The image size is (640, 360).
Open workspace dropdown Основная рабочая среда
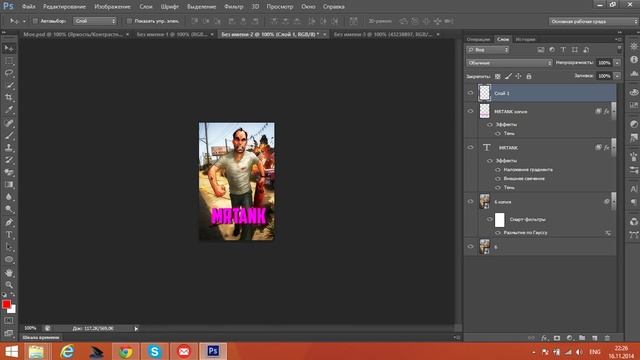click(594, 21)
